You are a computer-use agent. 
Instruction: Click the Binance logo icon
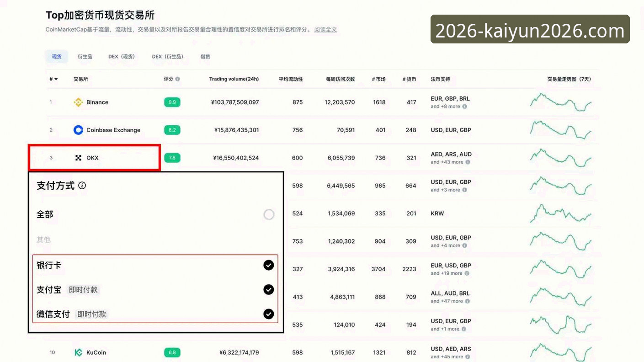tap(78, 102)
